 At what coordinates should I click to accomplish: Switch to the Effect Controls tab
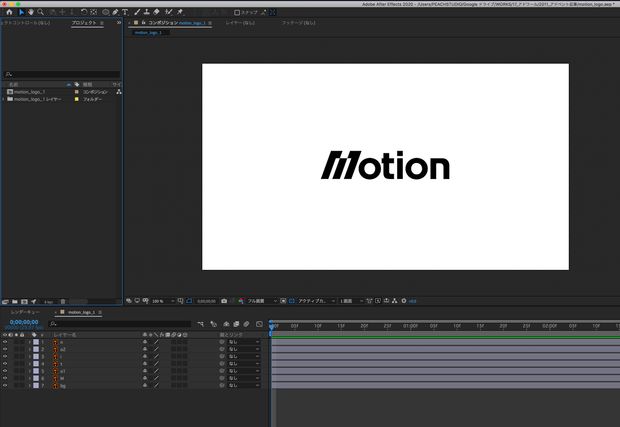pyautogui.click(x=25, y=23)
